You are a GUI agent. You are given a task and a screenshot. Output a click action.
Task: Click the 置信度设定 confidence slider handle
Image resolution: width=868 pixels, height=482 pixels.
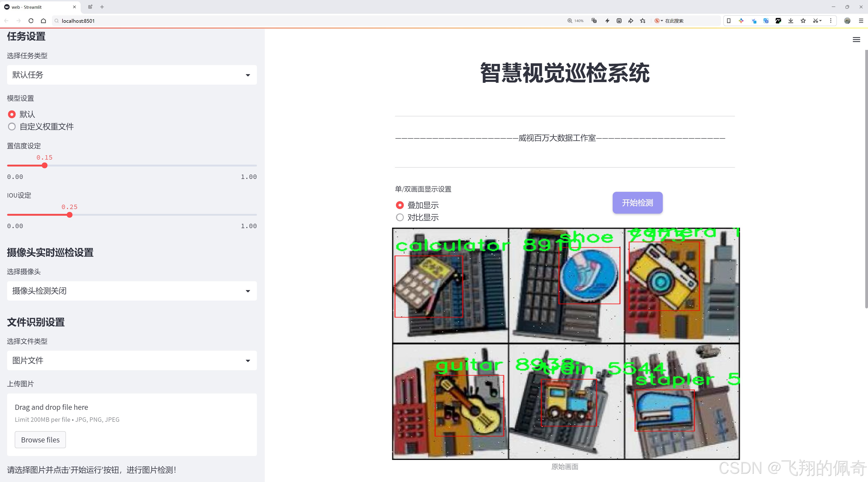[x=45, y=166]
